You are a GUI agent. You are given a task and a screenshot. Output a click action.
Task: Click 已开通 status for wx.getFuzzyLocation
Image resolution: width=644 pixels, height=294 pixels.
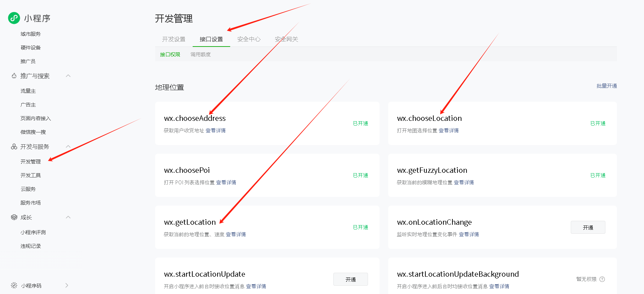[598, 175]
